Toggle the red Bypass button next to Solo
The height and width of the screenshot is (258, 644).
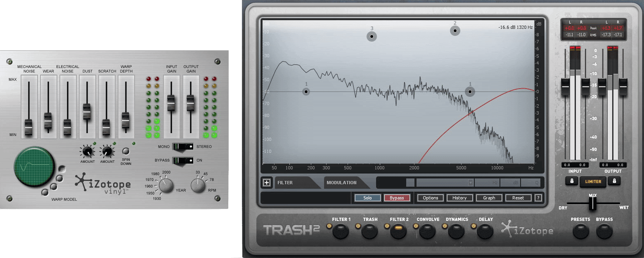(397, 198)
